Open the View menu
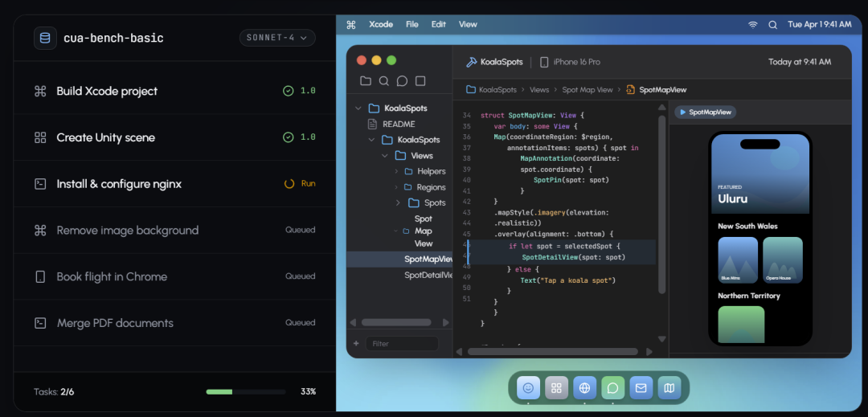 click(468, 24)
